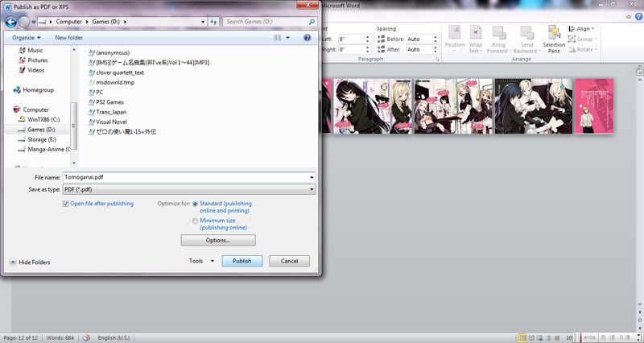Toggle Open file after publishing checkbox

point(66,204)
